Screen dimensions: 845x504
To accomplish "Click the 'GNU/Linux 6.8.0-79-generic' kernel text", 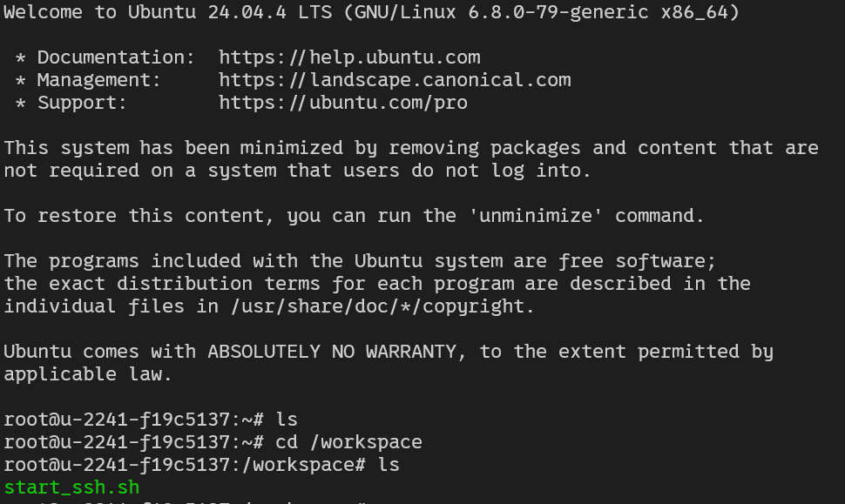I will tap(501, 12).
